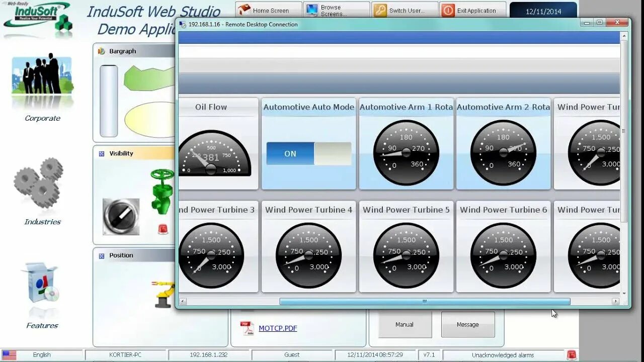Open Browse Screens

tap(336, 10)
